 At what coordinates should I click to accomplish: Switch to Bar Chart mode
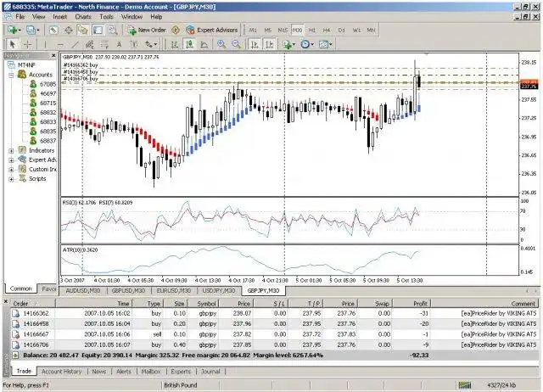[175, 44]
